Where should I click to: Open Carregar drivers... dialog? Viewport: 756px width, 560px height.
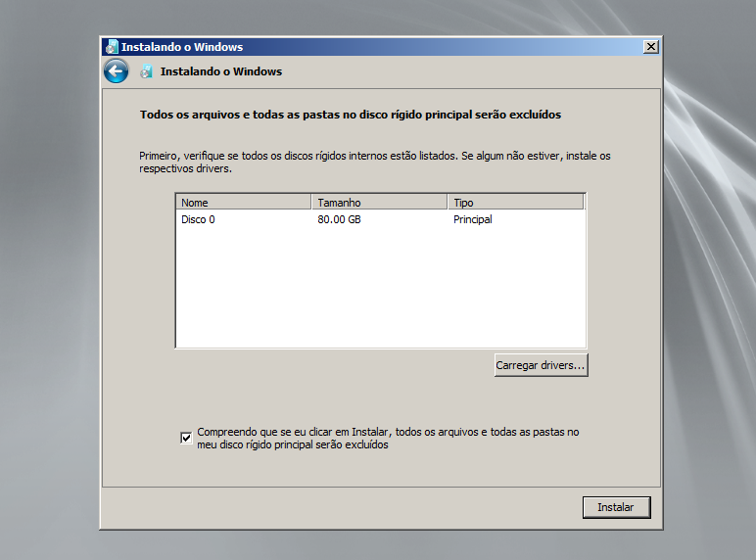541,365
